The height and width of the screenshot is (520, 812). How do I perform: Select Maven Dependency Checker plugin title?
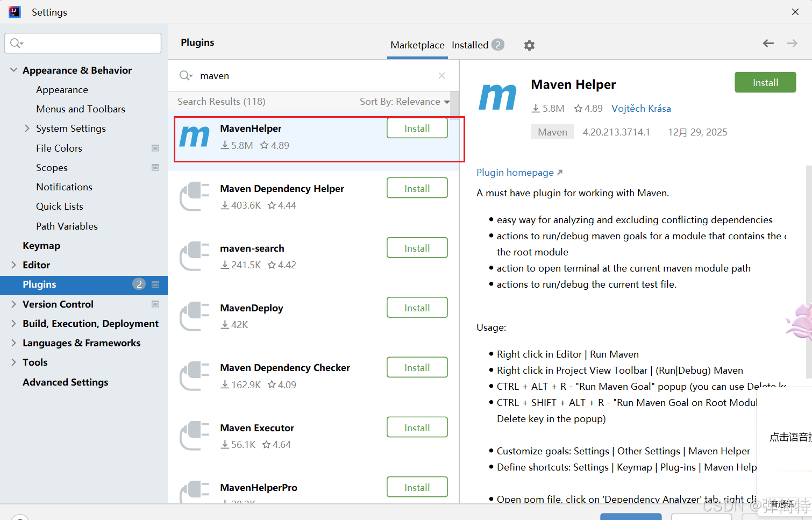point(285,368)
